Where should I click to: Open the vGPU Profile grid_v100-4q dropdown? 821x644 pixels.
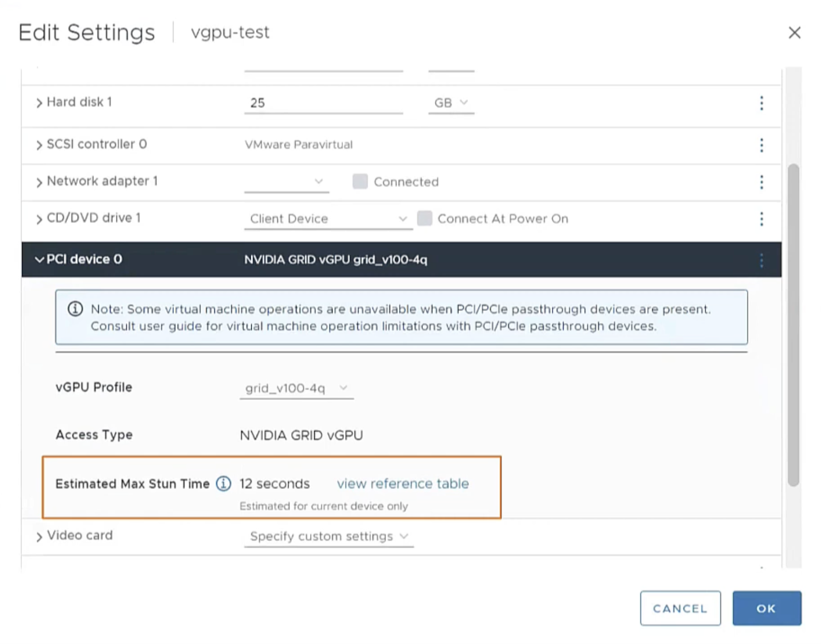[296, 388]
